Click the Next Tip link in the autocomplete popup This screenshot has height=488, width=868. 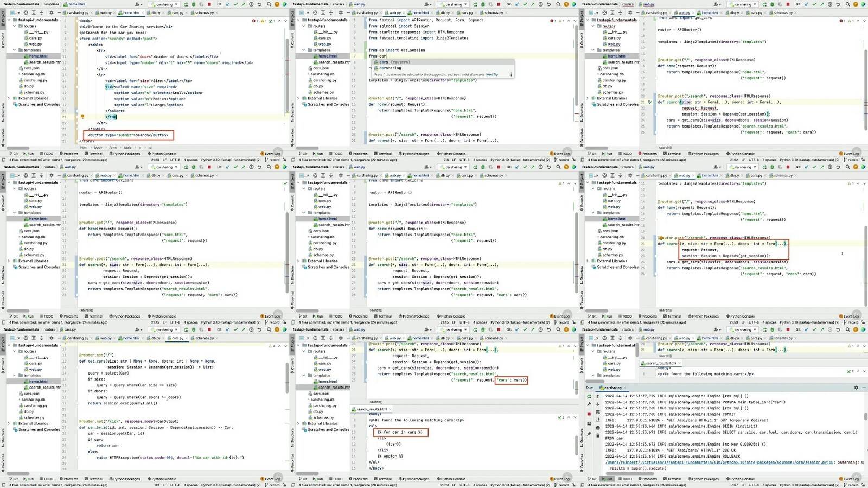pos(492,74)
